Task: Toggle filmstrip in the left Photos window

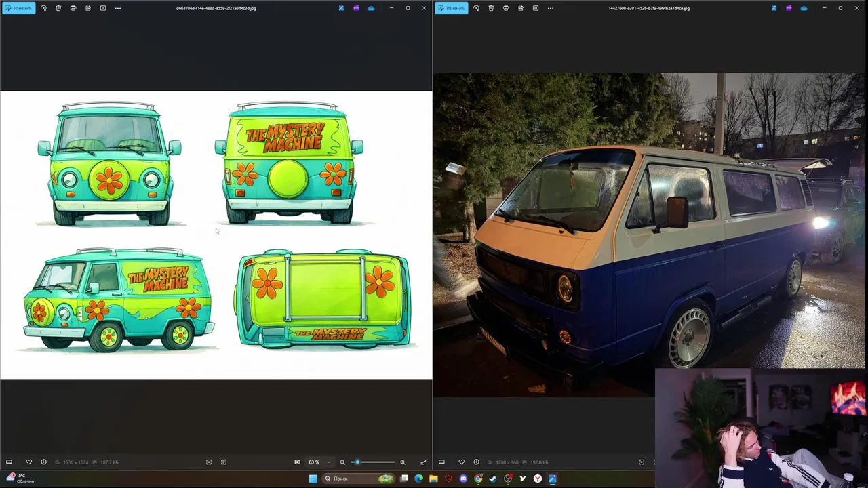Action: click(x=9, y=462)
